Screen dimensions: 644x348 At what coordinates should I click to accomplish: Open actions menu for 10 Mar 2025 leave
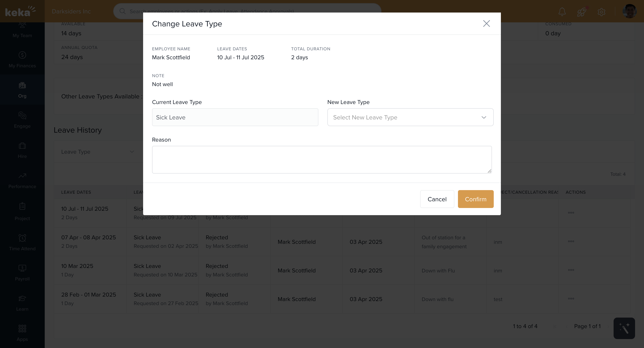pos(571,270)
